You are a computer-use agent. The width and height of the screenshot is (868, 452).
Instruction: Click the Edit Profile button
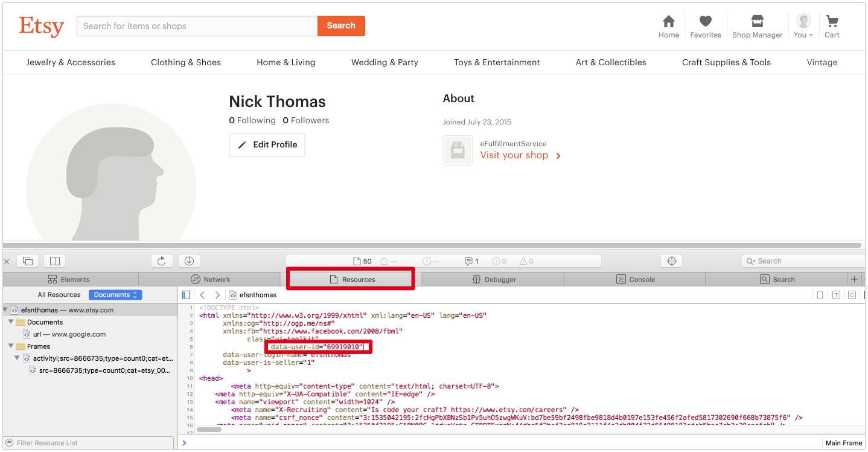tap(267, 145)
